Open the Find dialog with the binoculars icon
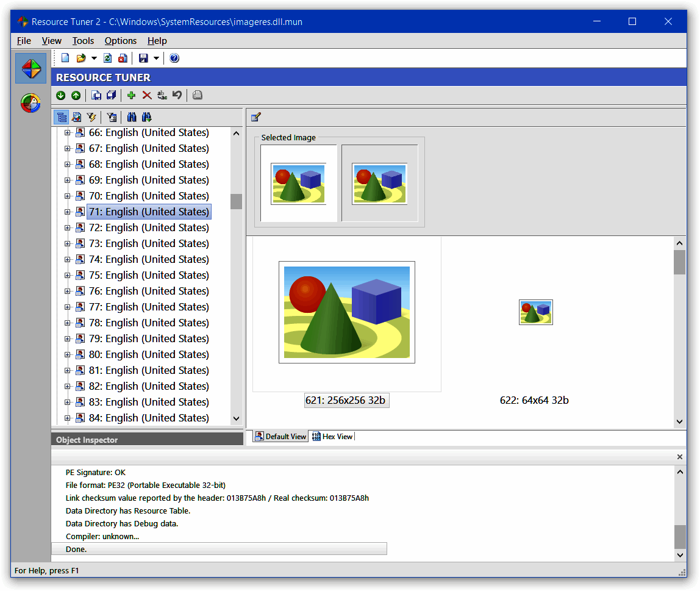The image size is (700, 591). (131, 116)
